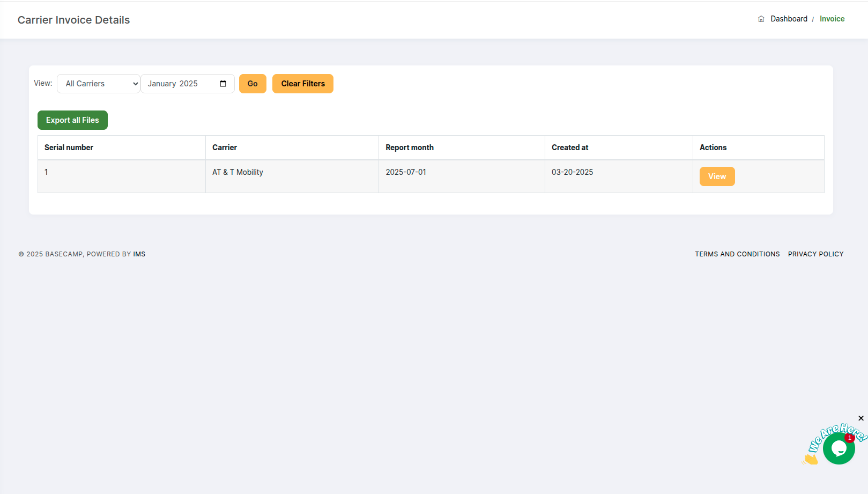Click the waving hand emoji near the chat widget

(811, 459)
